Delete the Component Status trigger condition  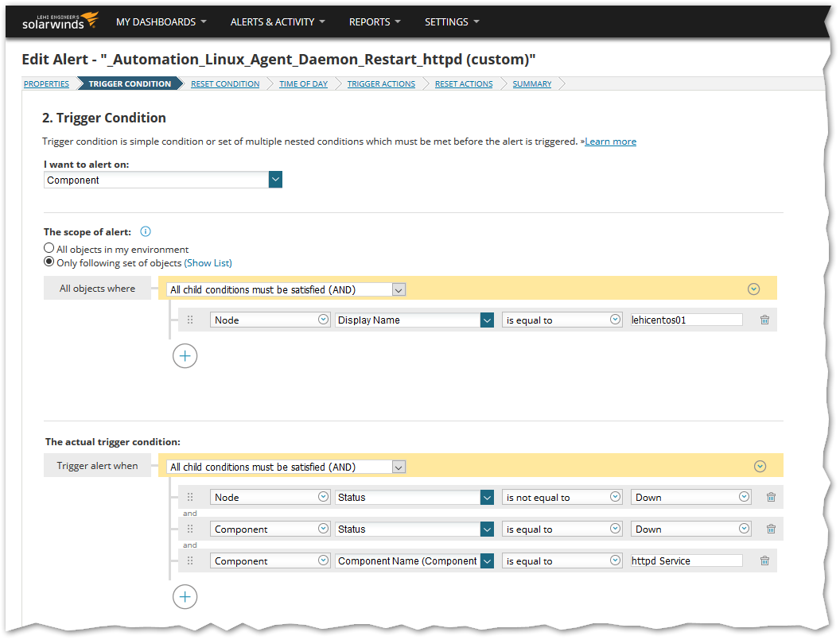click(770, 529)
